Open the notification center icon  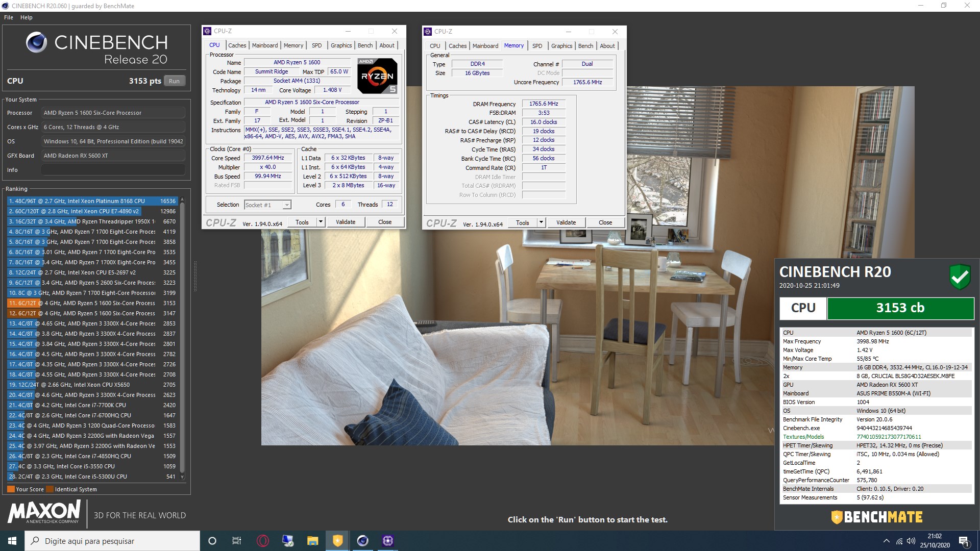[x=964, y=541]
